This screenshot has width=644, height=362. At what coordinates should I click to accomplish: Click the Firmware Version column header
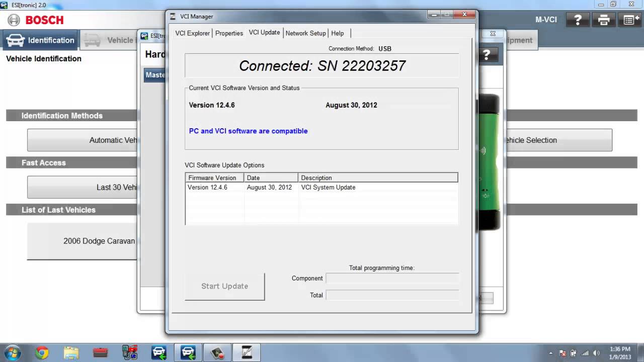point(215,177)
